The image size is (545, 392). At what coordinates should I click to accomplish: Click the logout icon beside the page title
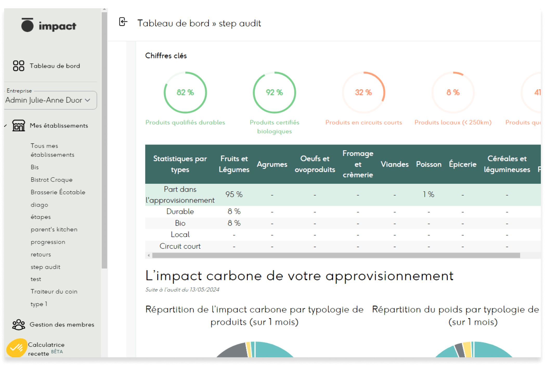point(123,22)
